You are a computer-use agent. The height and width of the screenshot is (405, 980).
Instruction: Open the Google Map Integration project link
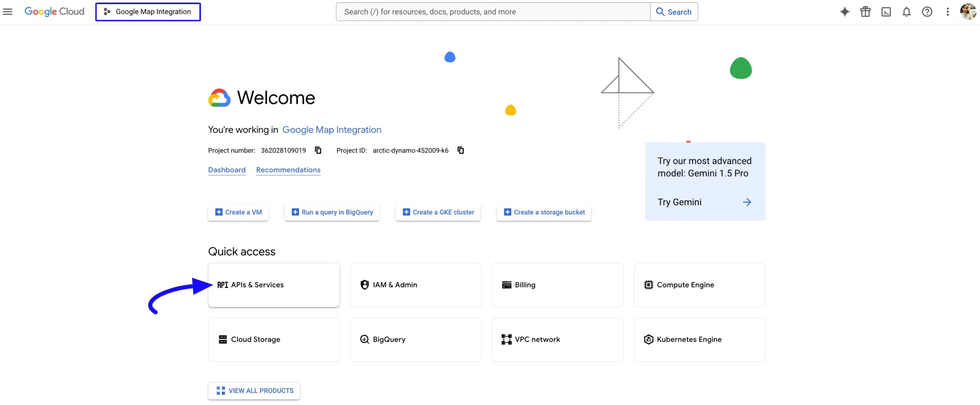tap(332, 130)
